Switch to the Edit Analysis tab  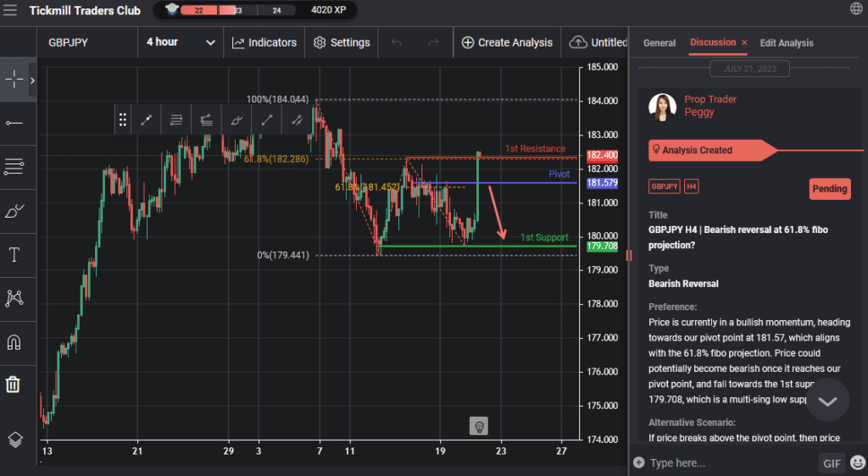coord(787,42)
